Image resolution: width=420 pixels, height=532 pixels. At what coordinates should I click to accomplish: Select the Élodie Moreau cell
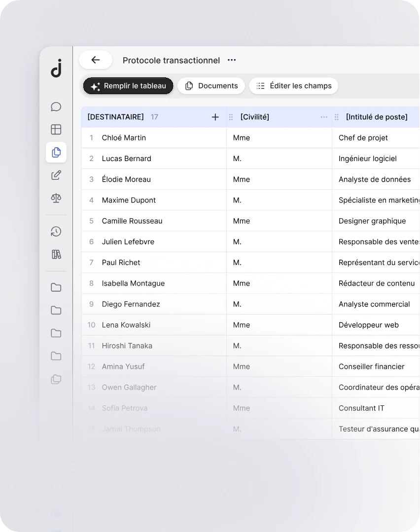154,179
